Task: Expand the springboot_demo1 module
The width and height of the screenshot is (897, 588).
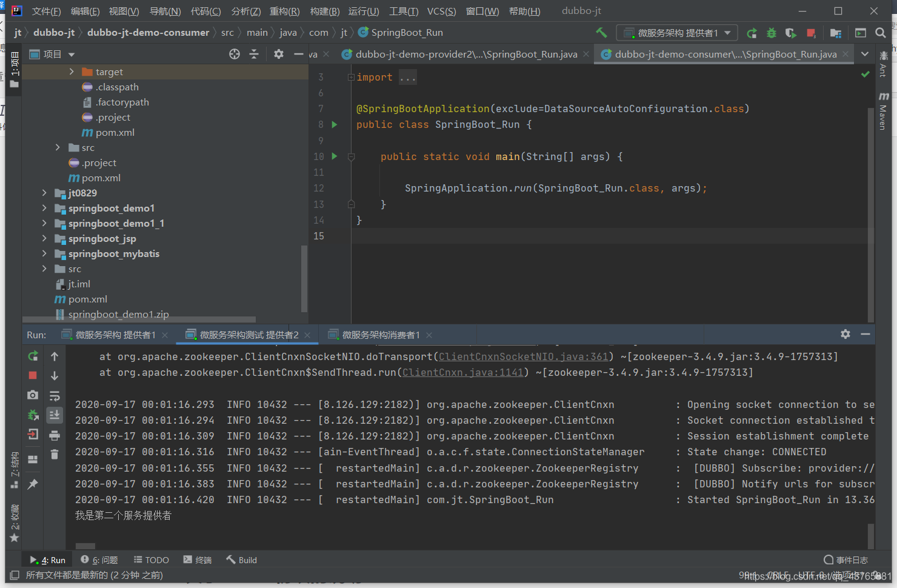Action: 44,208
